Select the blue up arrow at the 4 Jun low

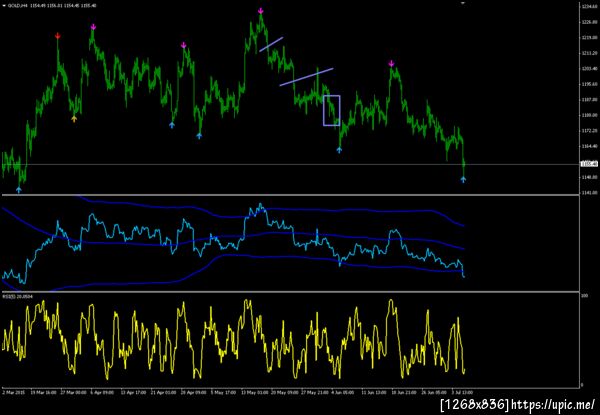click(339, 150)
